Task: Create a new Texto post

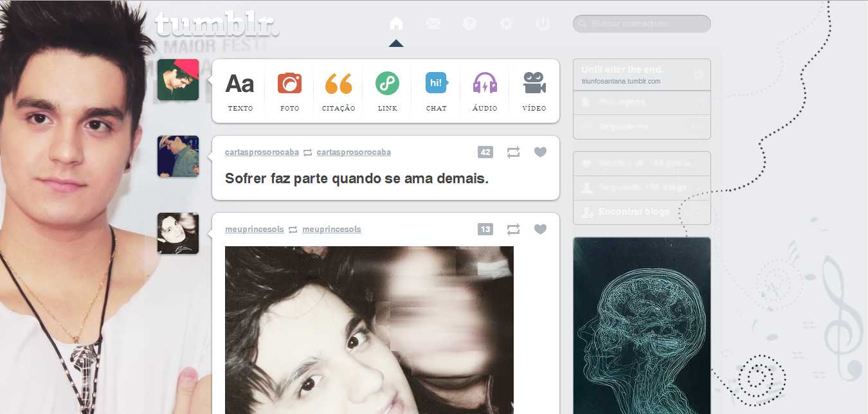Action: [x=240, y=91]
